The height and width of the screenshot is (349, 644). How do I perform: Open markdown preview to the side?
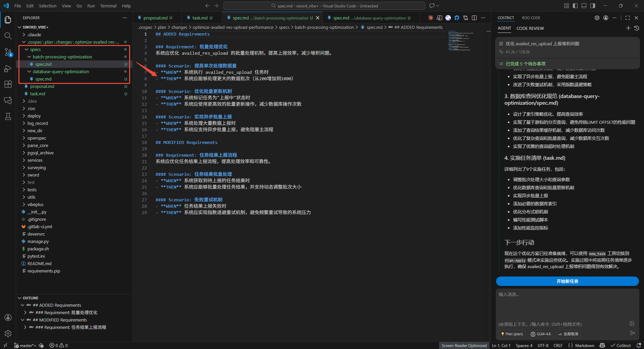click(439, 18)
